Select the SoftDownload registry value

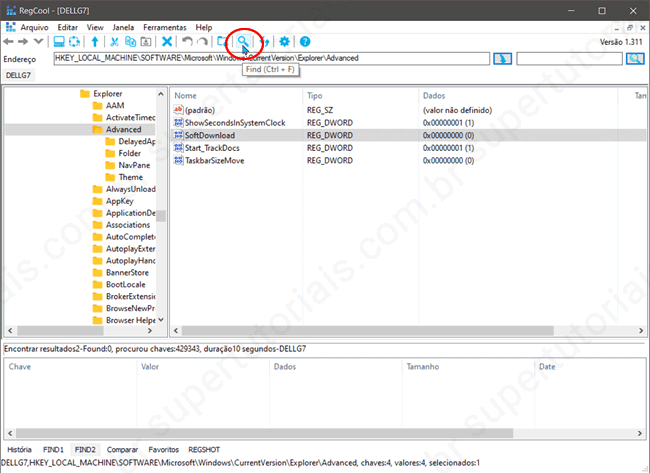point(208,135)
